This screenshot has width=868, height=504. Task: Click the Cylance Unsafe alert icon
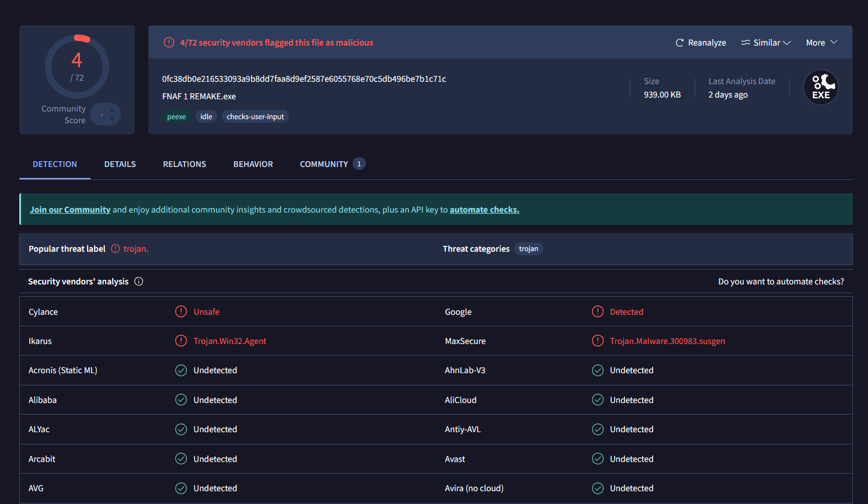(181, 311)
